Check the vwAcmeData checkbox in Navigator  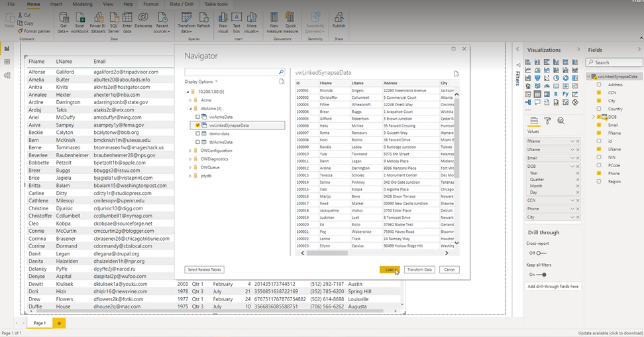tap(197, 117)
